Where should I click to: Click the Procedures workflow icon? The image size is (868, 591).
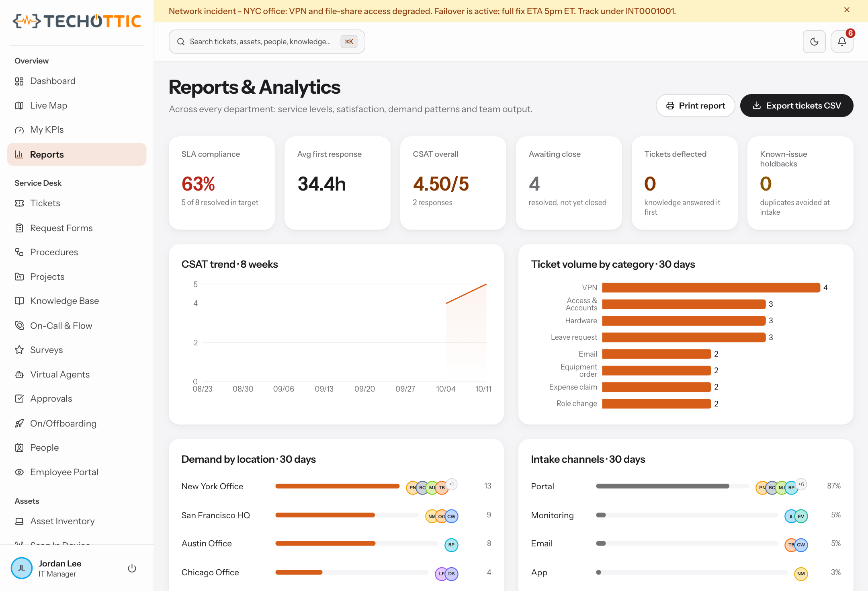pyautogui.click(x=19, y=252)
